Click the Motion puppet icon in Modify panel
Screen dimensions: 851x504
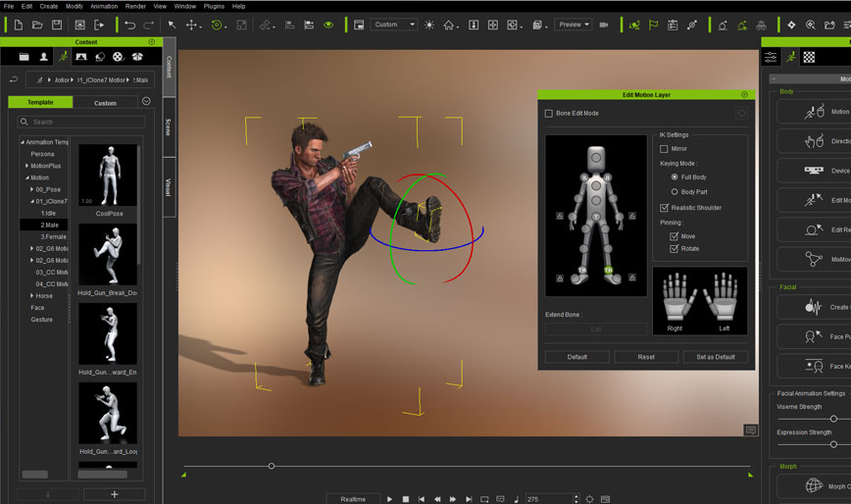coord(814,111)
